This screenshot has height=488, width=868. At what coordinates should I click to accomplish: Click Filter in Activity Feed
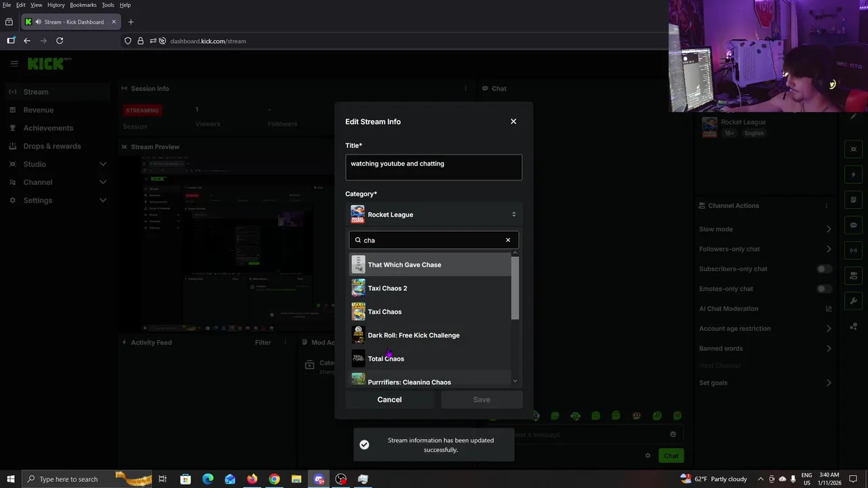(263, 342)
